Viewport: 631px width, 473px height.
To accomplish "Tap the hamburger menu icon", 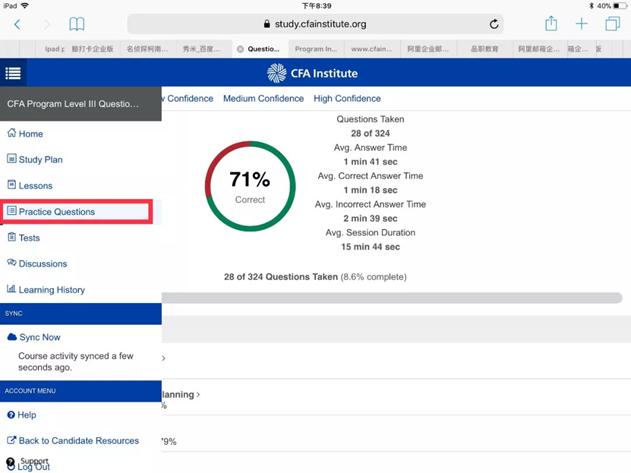I will pos(13,73).
